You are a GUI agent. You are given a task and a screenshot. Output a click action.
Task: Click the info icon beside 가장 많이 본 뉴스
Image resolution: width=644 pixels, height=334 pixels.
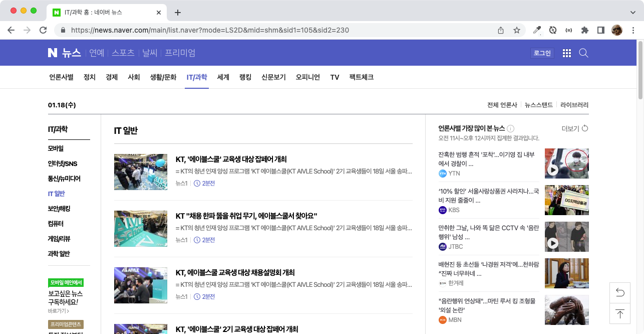pos(510,128)
